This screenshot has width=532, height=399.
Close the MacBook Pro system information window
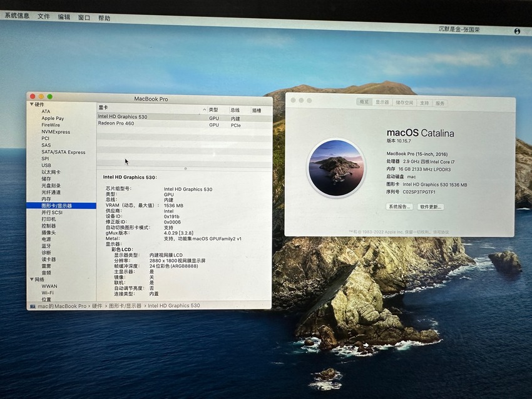click(33, 96)
